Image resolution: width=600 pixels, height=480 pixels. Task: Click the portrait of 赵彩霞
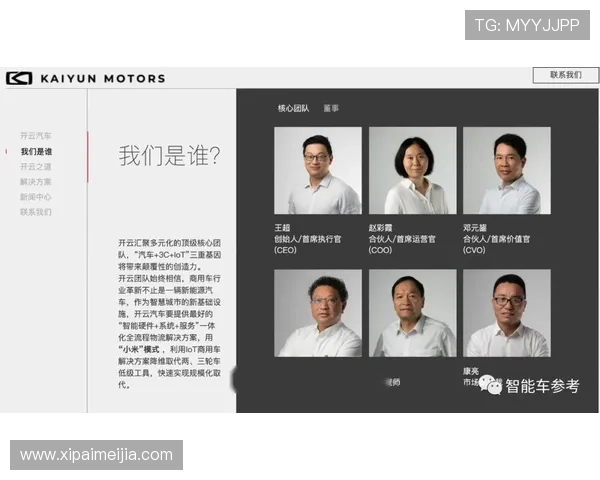pos(412,170)
